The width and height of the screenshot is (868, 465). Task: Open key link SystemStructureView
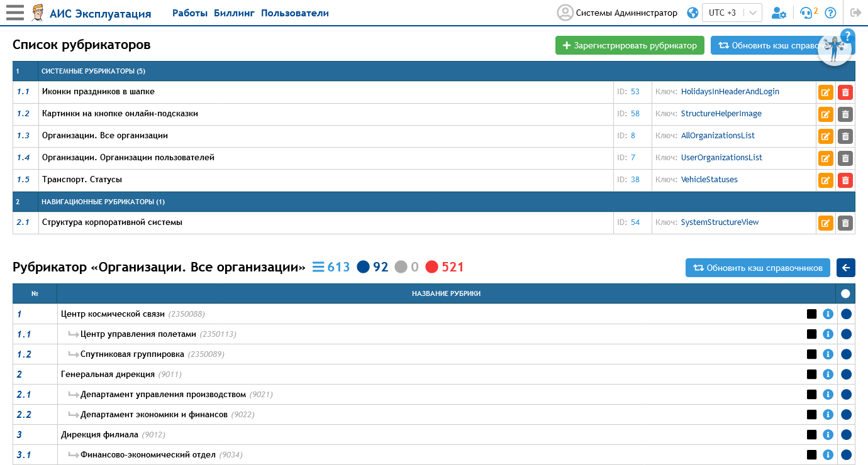(x=720, y=222)
